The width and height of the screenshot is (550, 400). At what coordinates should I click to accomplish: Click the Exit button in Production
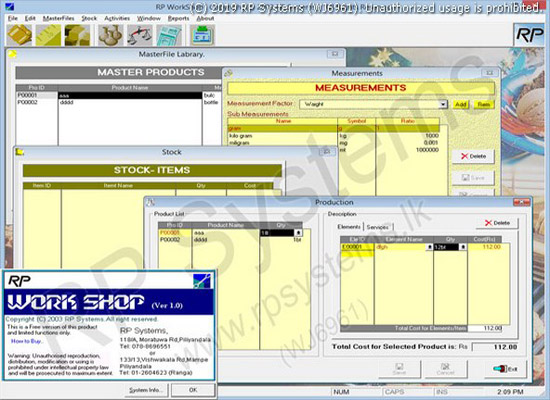tap(505, 369)
